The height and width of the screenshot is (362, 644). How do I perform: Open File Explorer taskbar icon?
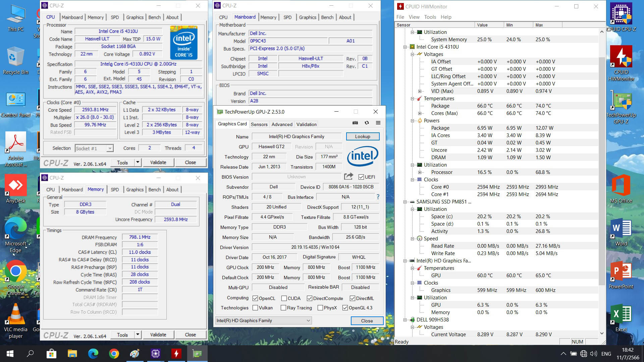[72, 354]
